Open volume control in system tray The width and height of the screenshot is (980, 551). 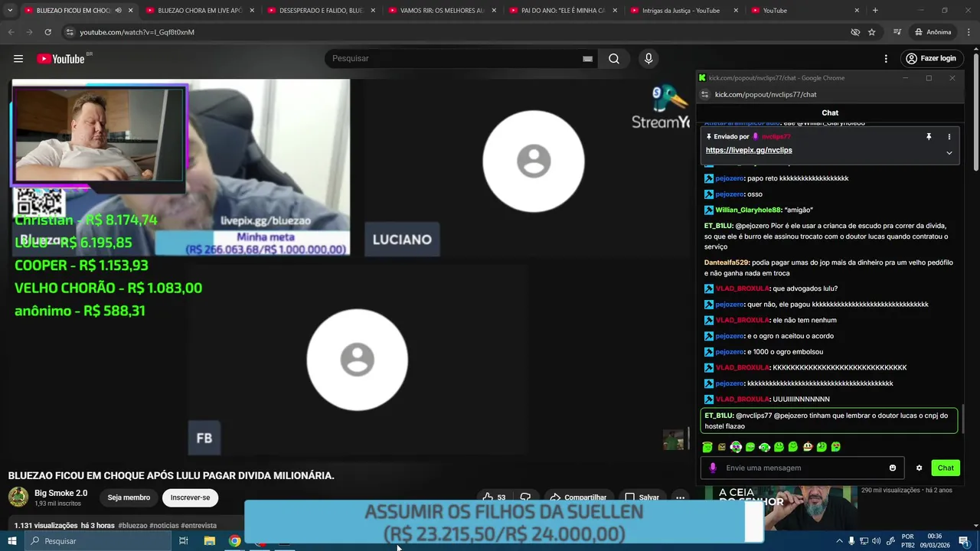point(876,541)
